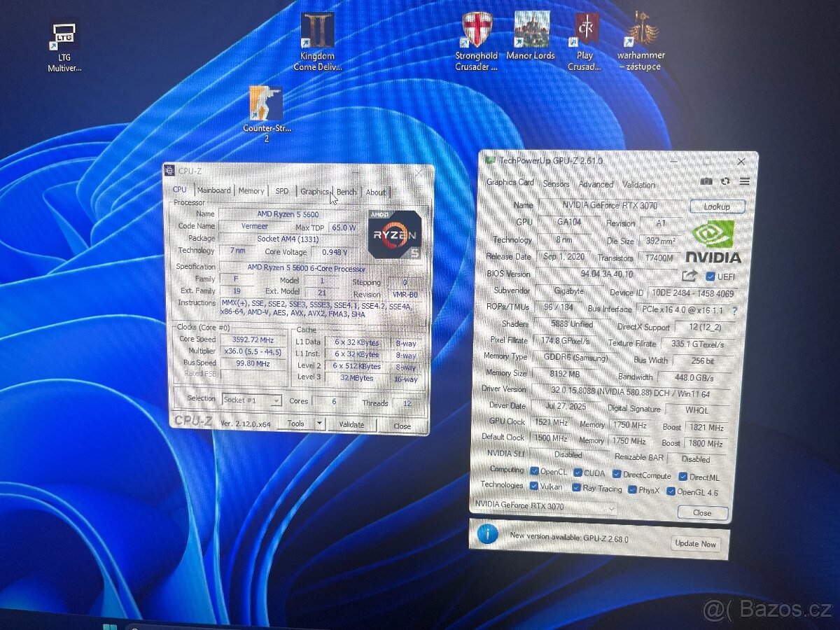The width and height of the screenshot is (840, 630).
Task: Switch to the Mainboard tab in CPU-Z
Action: pos(213,190)
